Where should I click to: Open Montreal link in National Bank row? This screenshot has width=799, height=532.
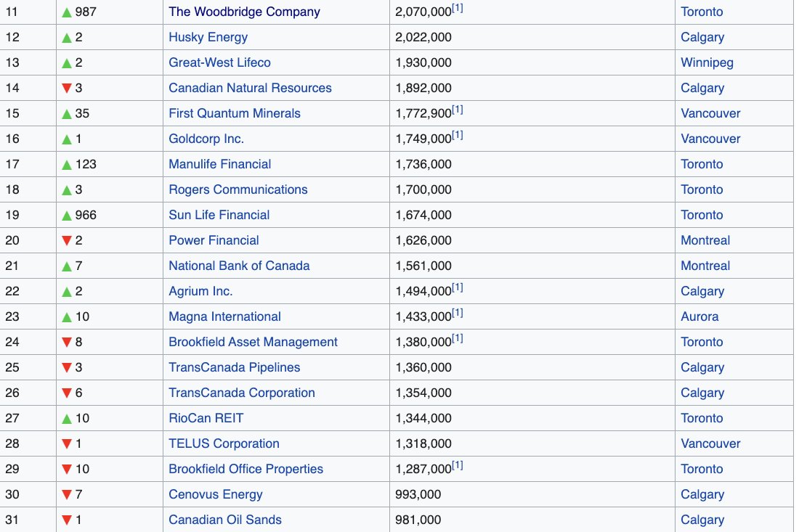[x=705, y=266]
